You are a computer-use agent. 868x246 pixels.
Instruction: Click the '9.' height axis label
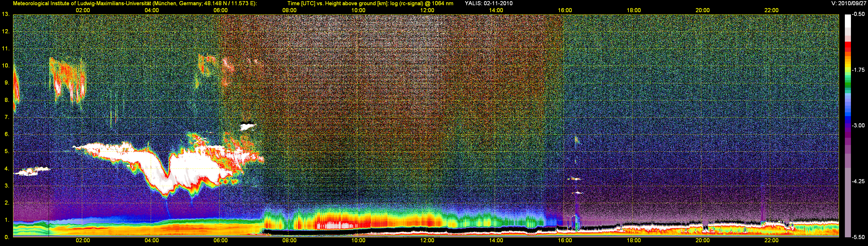click(x=7, y=82)
